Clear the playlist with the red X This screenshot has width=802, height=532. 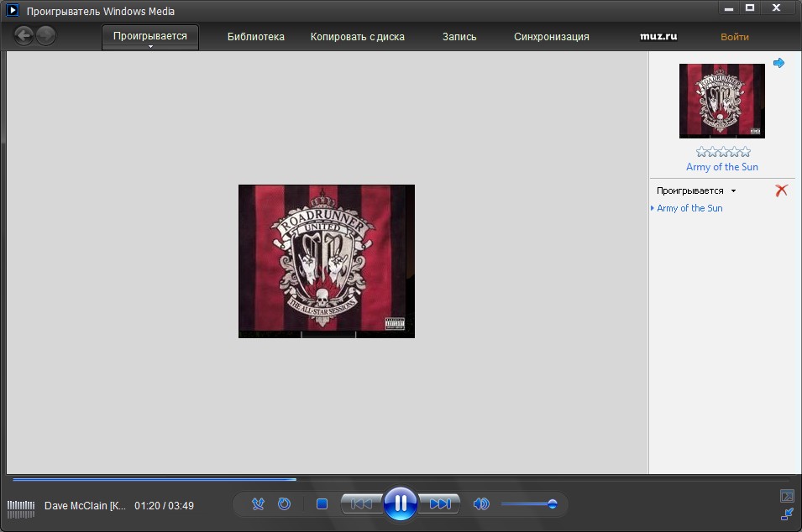pos(781,190)
